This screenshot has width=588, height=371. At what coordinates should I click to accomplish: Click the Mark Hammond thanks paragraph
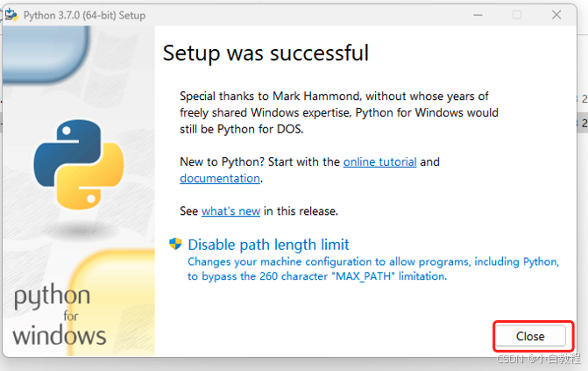coord(339,112)
